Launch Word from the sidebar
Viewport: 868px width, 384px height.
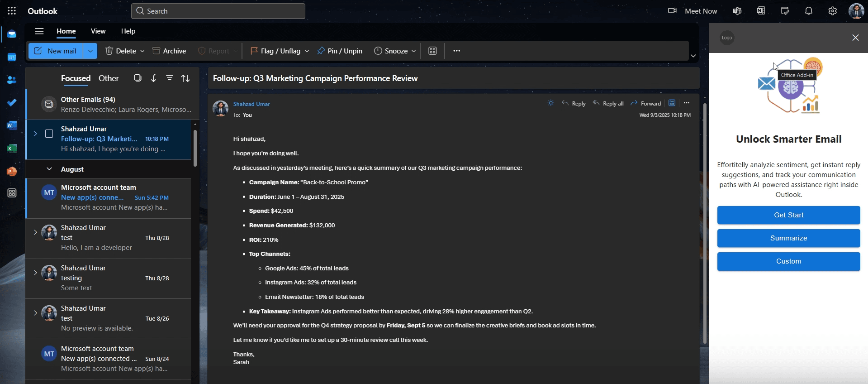12,125
